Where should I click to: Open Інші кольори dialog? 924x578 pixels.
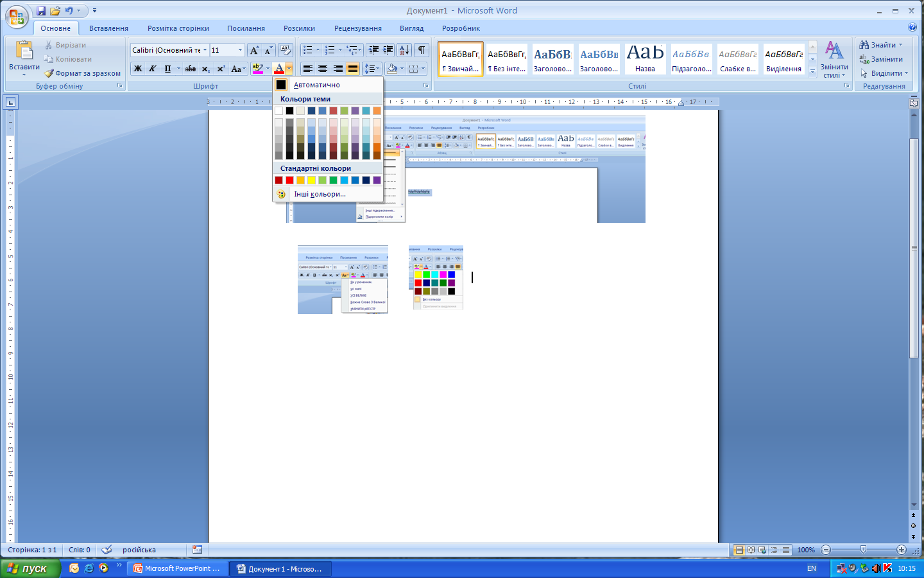coord(328,194)
